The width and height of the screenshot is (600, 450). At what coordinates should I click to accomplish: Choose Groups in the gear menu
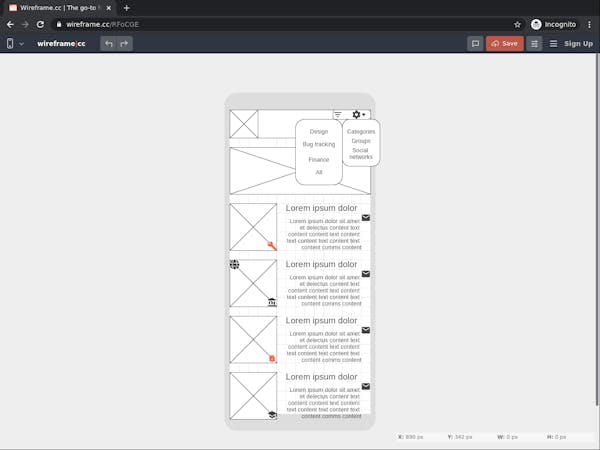pos(361,141)
